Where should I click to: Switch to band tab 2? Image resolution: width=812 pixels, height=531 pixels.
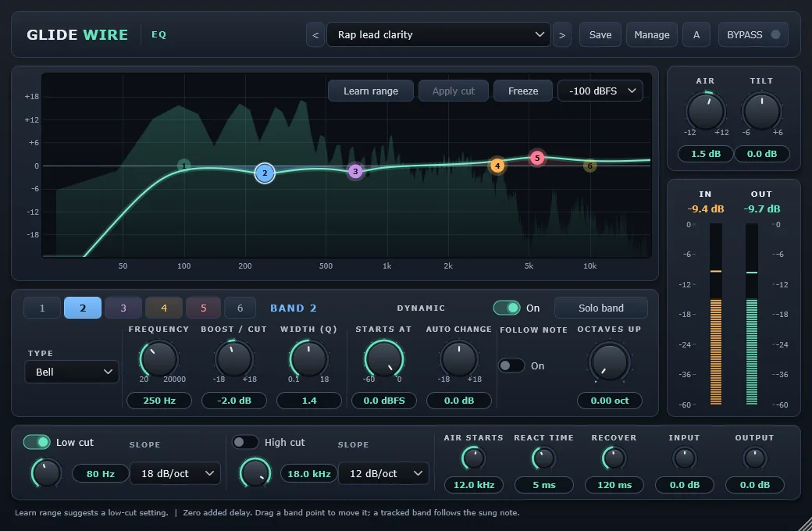tap(82, 308)
